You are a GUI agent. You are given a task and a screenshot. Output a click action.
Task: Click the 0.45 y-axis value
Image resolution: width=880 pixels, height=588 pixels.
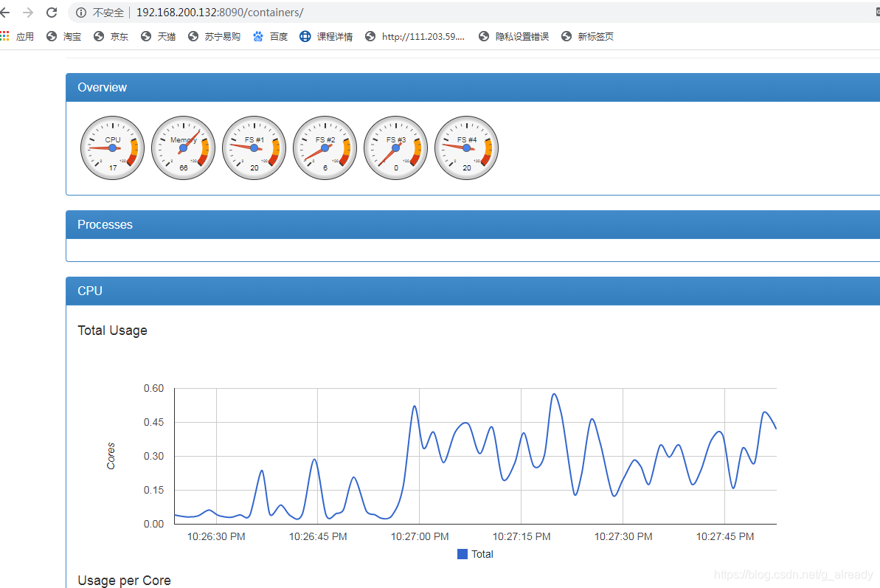point(153,422)
